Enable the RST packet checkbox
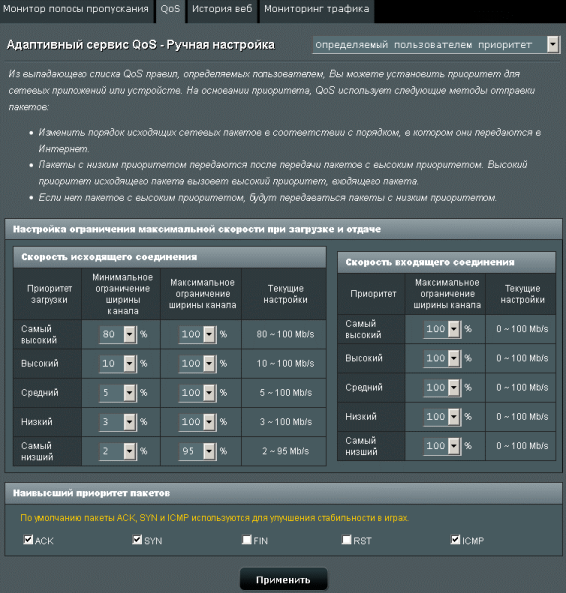566x593 pixels. [346, 539]
